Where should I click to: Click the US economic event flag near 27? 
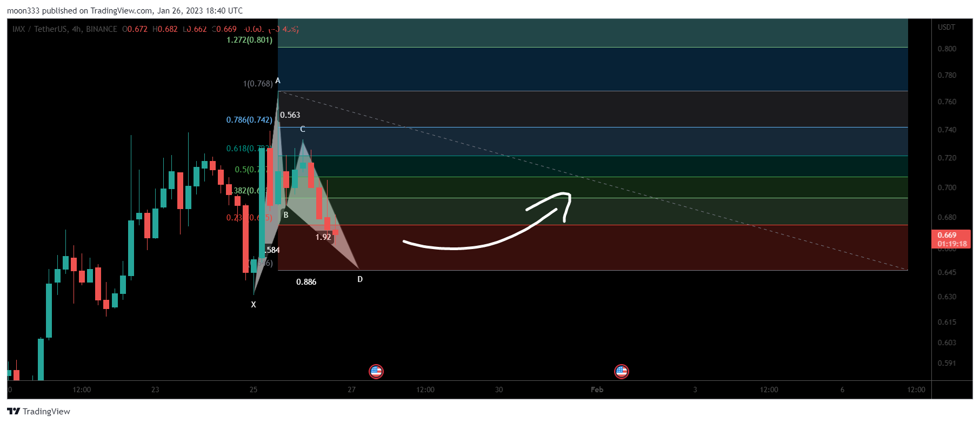coord(376,371)
